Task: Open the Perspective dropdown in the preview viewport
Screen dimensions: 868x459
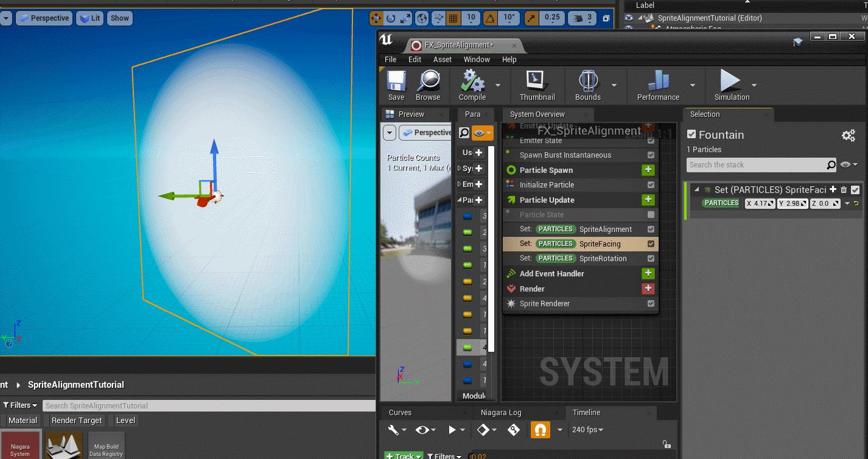Action: 428,132
